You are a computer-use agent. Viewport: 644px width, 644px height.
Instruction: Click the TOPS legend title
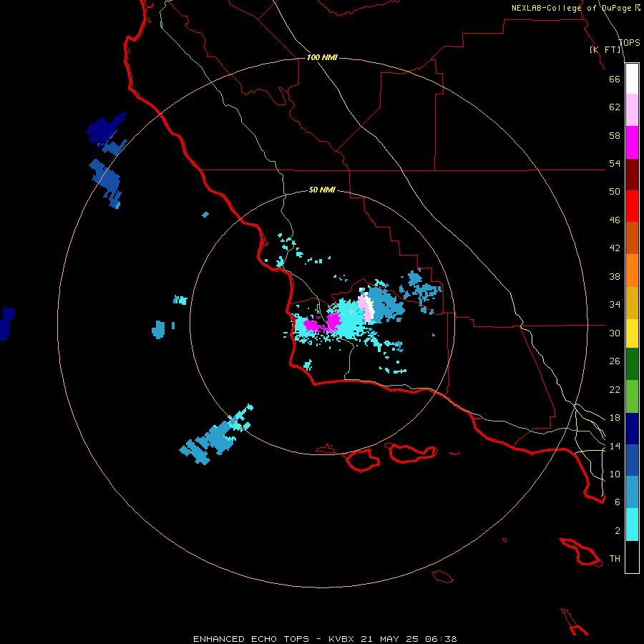coord(629,42)
